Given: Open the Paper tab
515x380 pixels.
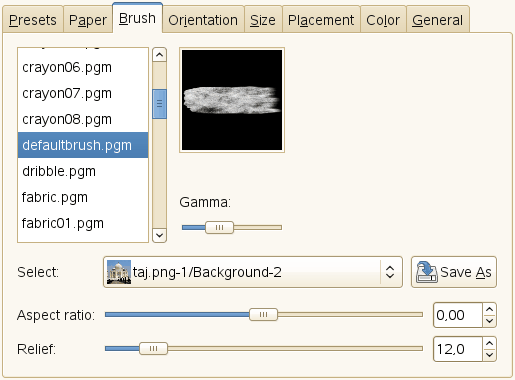Looking at the screenshot, I should (88, 20).
